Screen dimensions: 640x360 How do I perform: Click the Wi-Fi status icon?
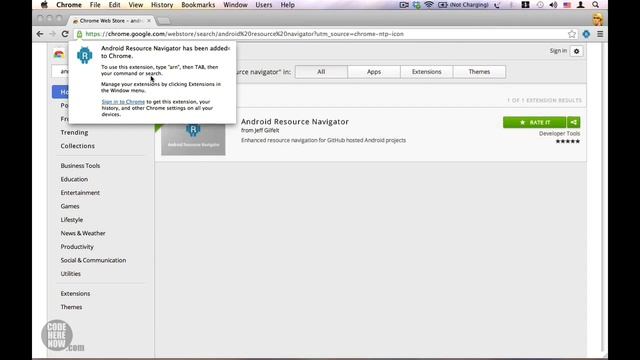[429, 5]
